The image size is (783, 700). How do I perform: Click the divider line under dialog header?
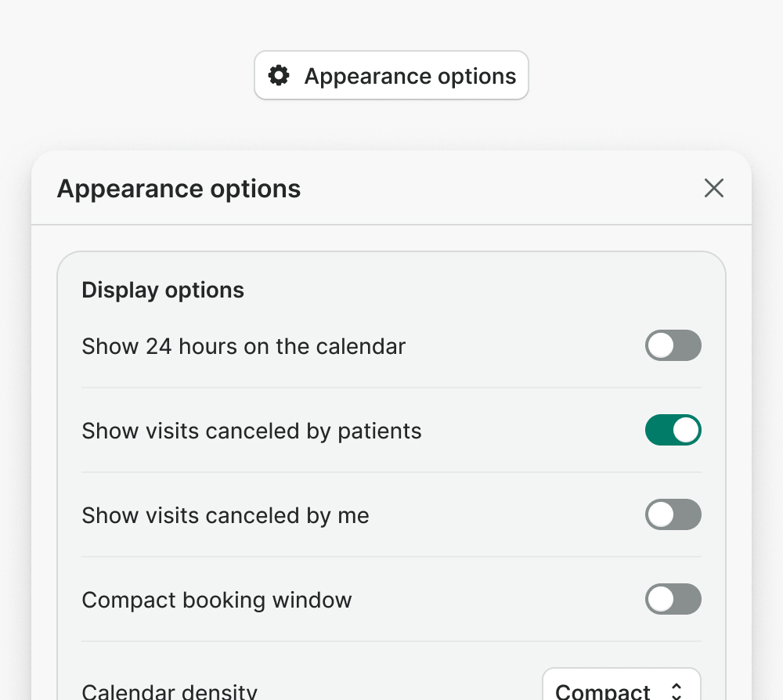(391, 225)
